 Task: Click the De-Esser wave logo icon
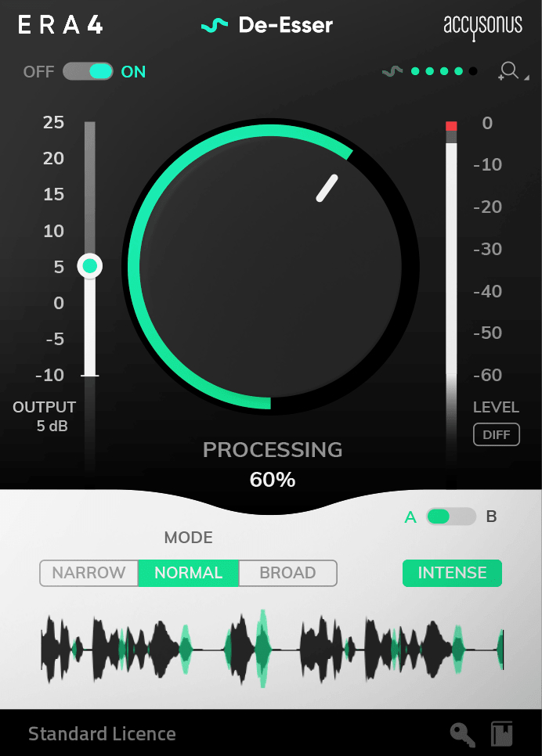(215, 25)
